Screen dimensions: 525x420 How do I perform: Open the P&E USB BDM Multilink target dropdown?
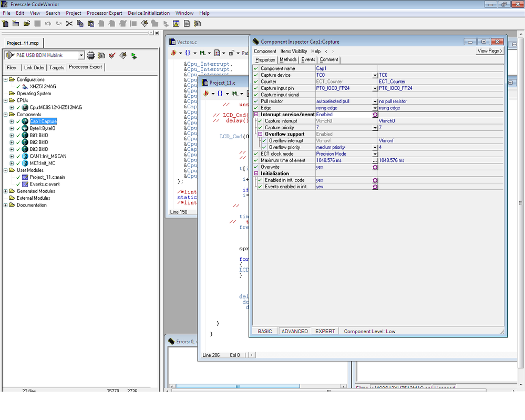81,56
